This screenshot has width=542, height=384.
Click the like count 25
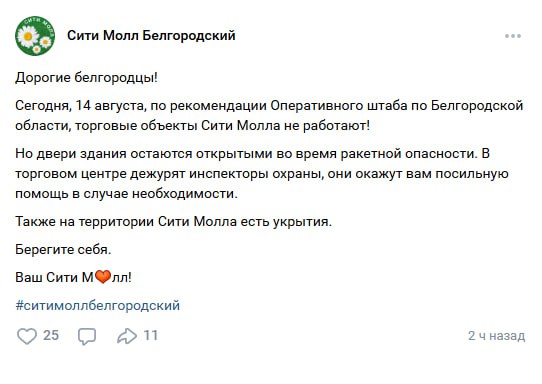pyautogui.click(x=51, y=336)
